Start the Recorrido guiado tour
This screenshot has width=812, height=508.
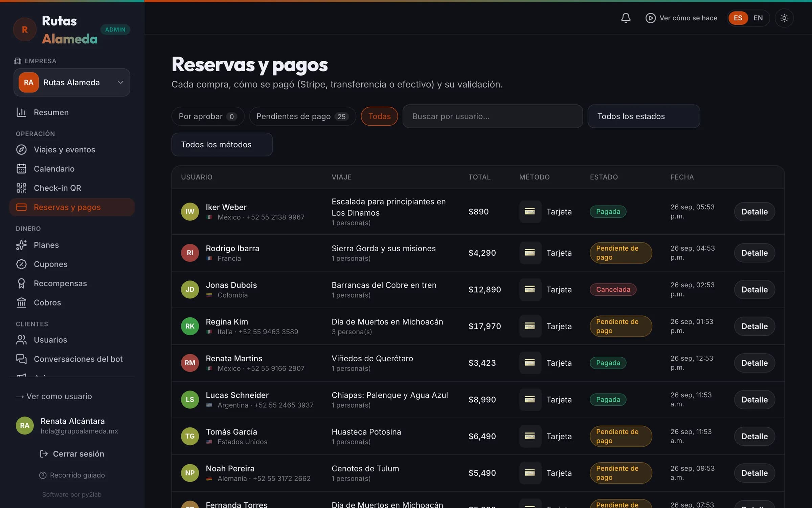(x=72, y=475)
